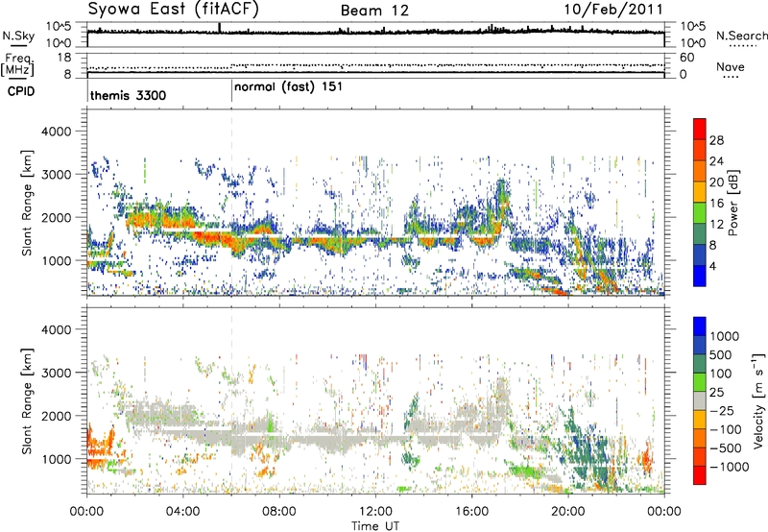Select the "Velocity [m s-1]" colorbar title
Image resolution: width=768 pixels, height=532 pixels.
(758, 400)
